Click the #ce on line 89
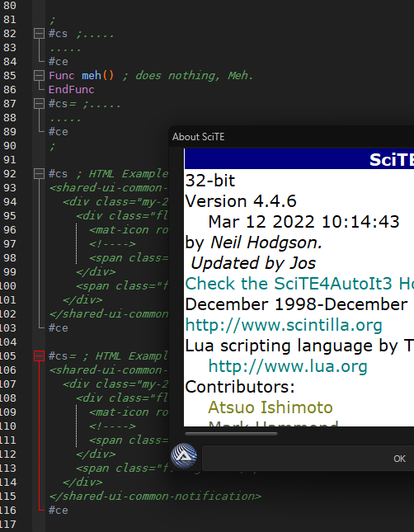Viewport: 414px width, 532px height. click(x=59, y=132)
